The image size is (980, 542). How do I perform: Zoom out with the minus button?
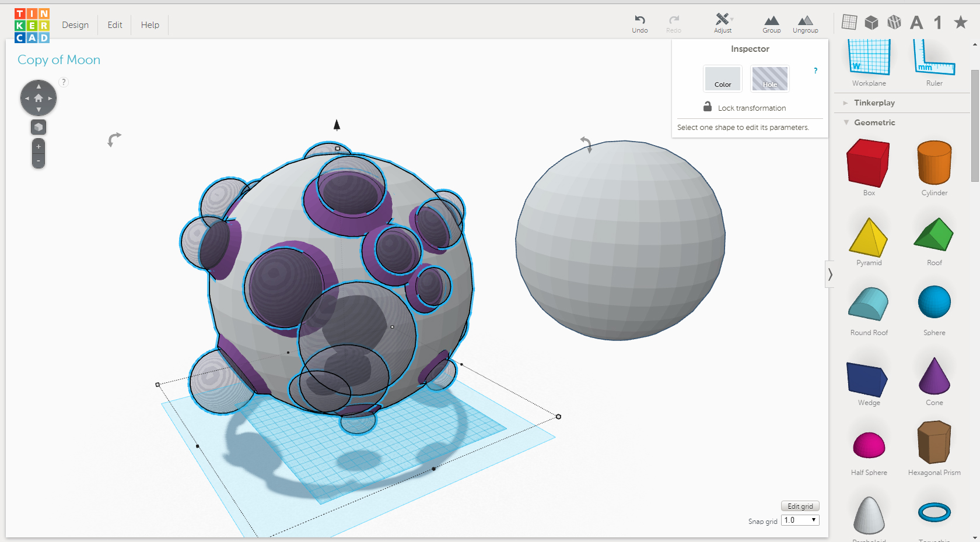pyautogui.click(x=38, y=161)
